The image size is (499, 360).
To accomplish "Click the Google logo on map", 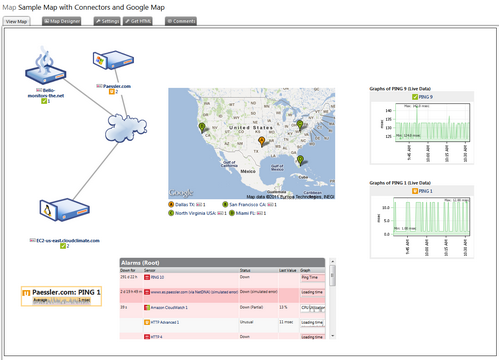I will pyautogui.click(x=181, y=193).
